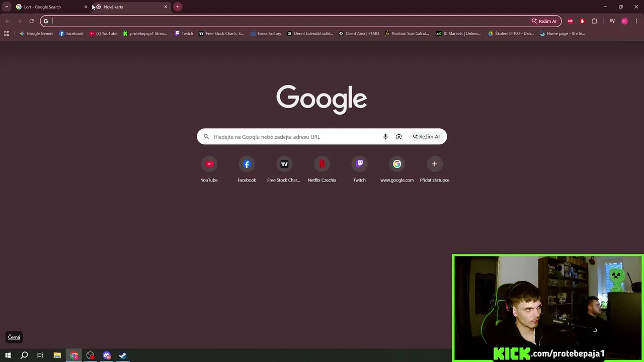Open the (3) YouTube bookmark
The image size is (644, 362).
[x=103, y=34]
